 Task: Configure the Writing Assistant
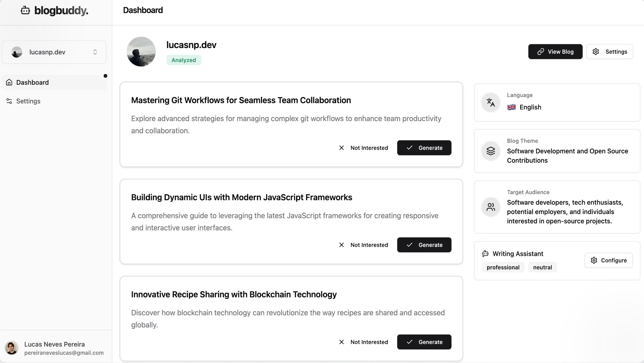click(608, 260)
